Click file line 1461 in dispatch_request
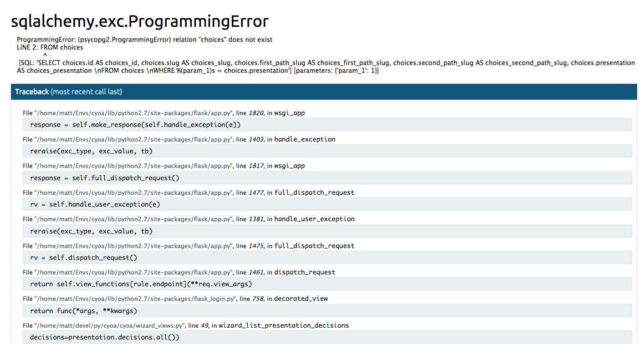The width and height of the screenshot is (644, 345). click(179, 272)
